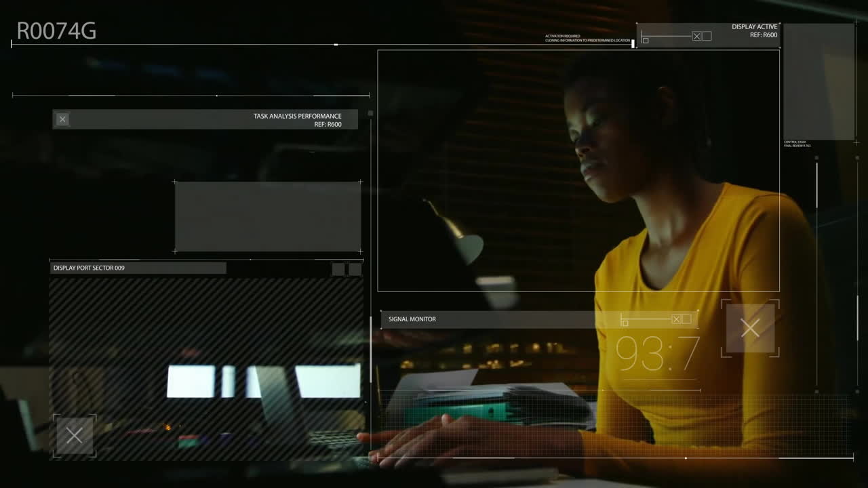Toggle the left square indicator on Display Port header
This screenshot has height=488, width=868.
336,268
